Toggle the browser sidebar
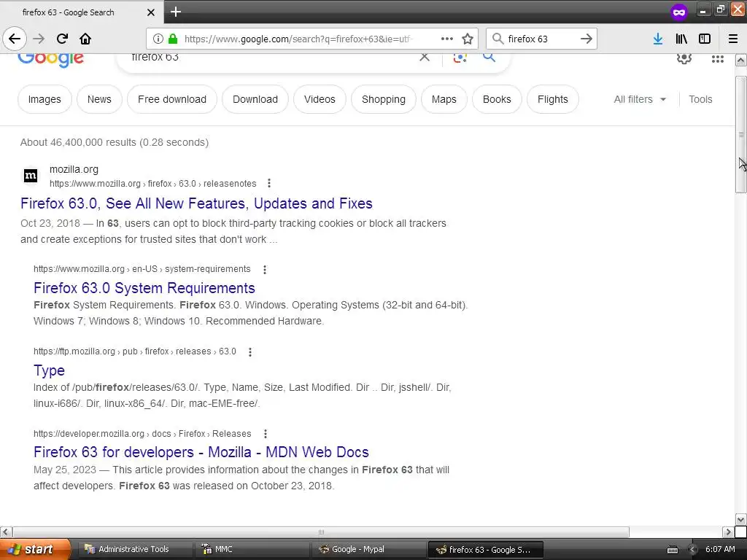The image size is (747, 560). 705,39
